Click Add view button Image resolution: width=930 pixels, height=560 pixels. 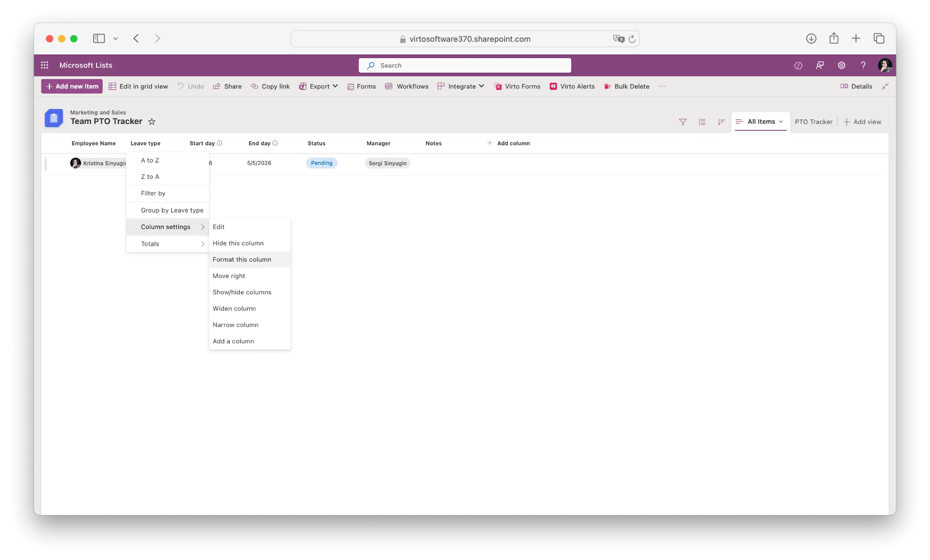(862, 122)
